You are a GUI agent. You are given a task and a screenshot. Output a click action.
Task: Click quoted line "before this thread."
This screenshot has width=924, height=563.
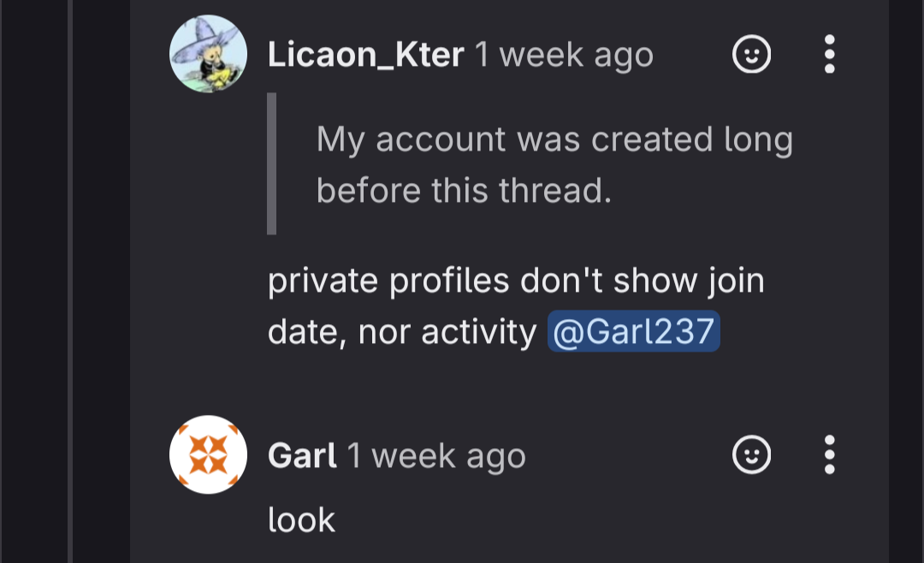click(464, 191)
